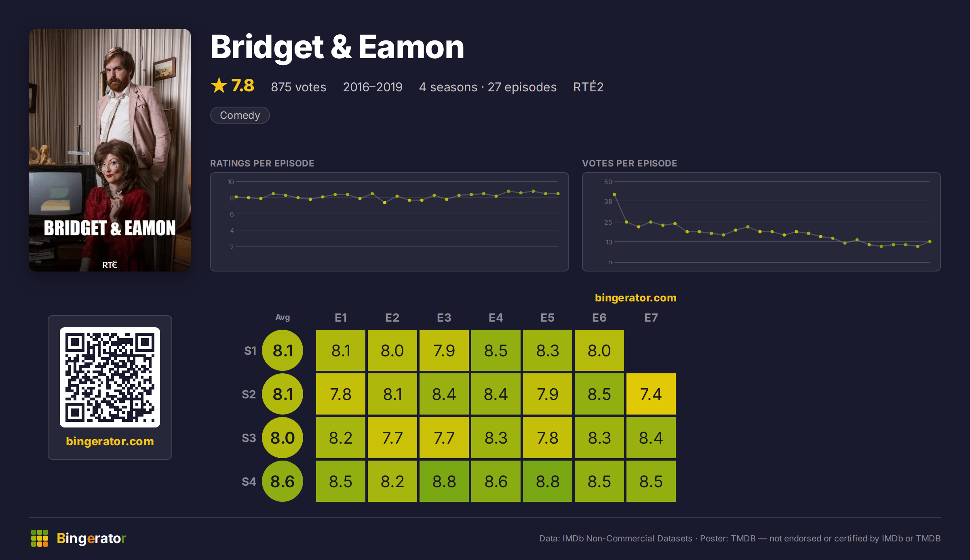Click the ratings per episode chart
Image resolution: width=970 pixels, height=560 pixels.
point(390,222)
